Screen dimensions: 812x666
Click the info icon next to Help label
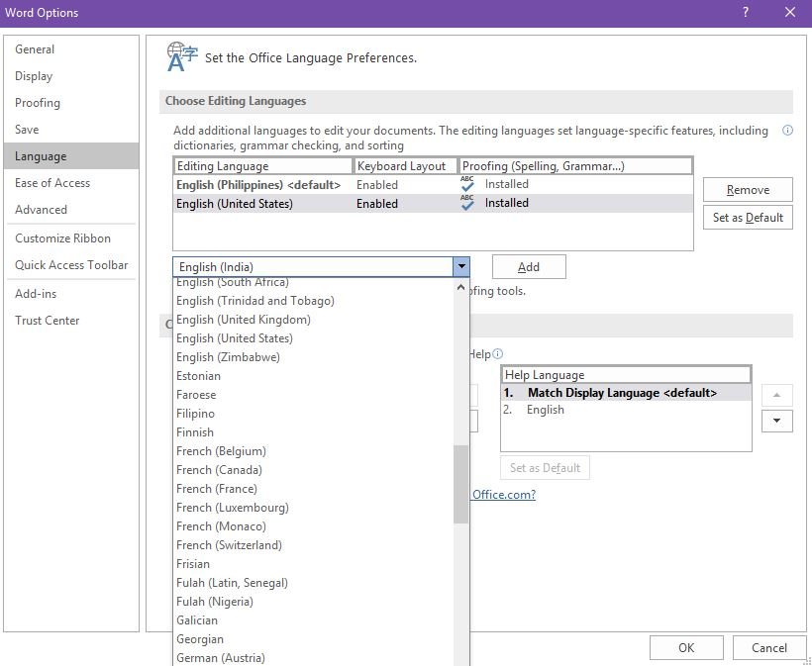click(x=499, y=353)
